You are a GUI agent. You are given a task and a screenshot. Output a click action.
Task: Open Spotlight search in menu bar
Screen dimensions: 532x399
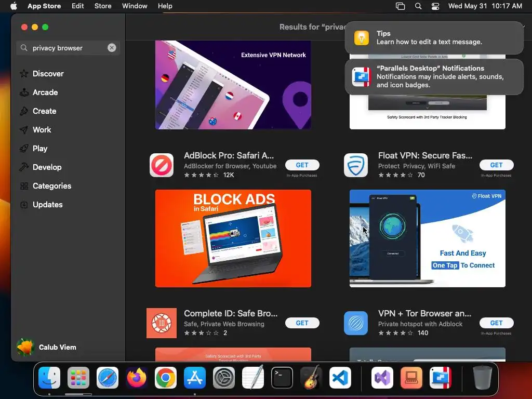tap(418, 6)
